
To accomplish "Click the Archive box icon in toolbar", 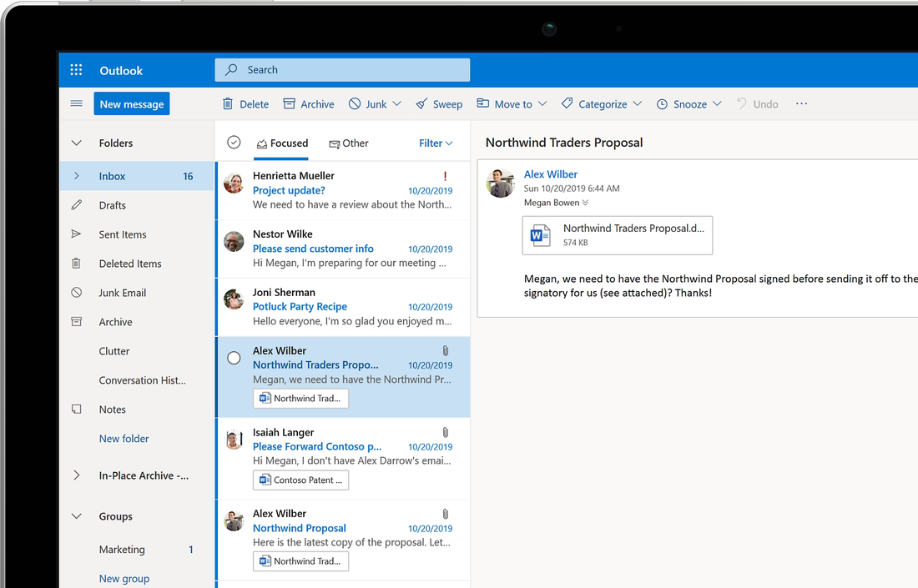I will point(290,103).
